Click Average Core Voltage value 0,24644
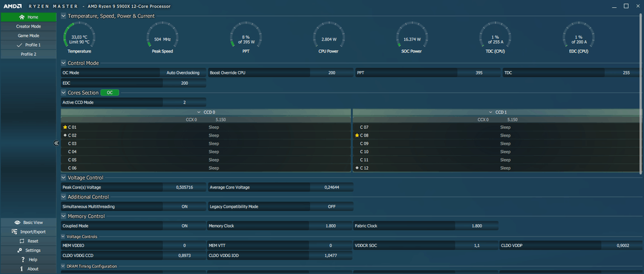 tap(331, 187)
